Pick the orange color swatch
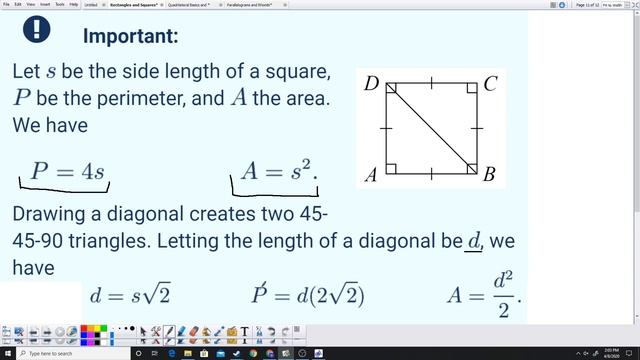This screenshot has height=360, width=640. [x=90, y=328]
